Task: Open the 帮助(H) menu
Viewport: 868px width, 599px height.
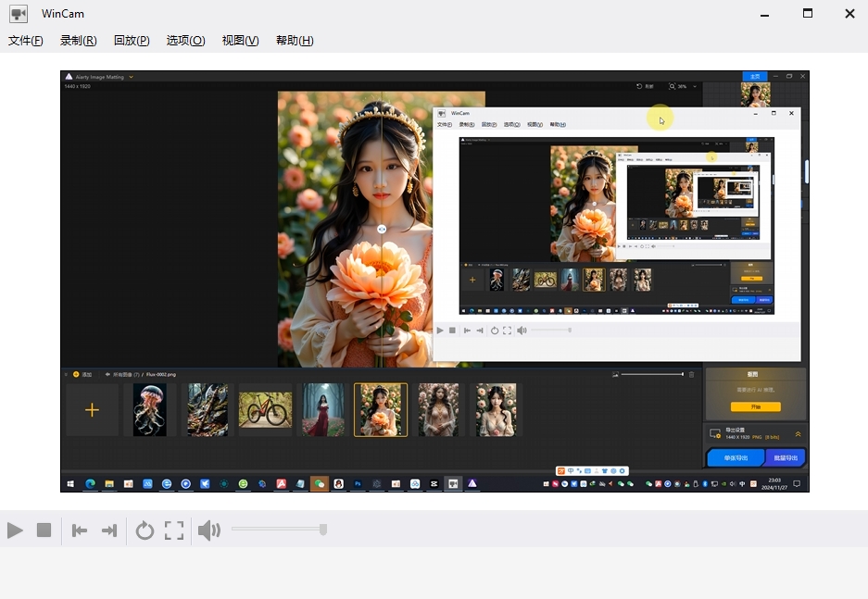Action: click(295, 41)
